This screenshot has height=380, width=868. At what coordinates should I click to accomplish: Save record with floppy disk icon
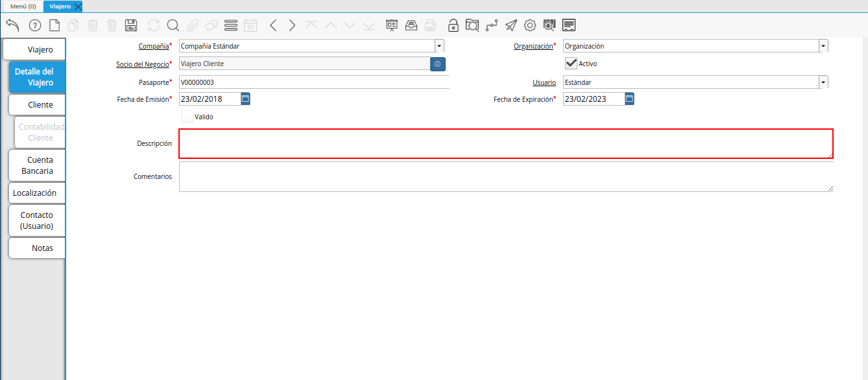point(131,25)
